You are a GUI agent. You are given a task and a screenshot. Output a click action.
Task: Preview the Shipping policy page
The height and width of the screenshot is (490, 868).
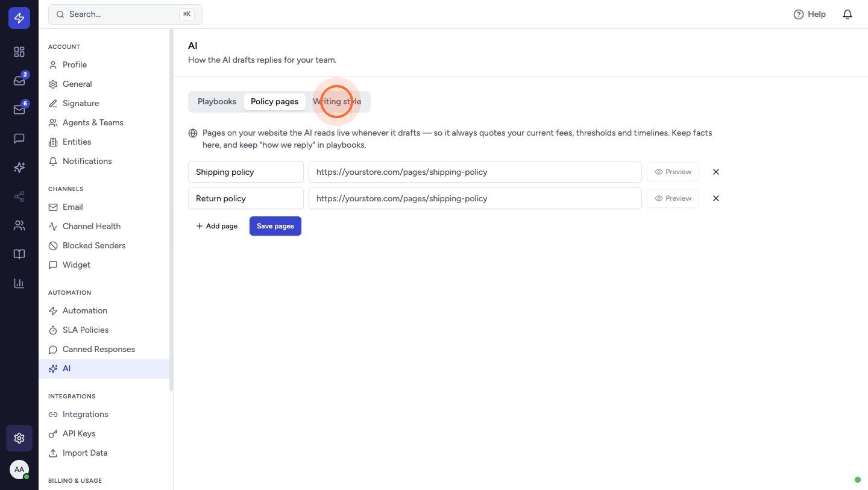(x=673, y=172)
